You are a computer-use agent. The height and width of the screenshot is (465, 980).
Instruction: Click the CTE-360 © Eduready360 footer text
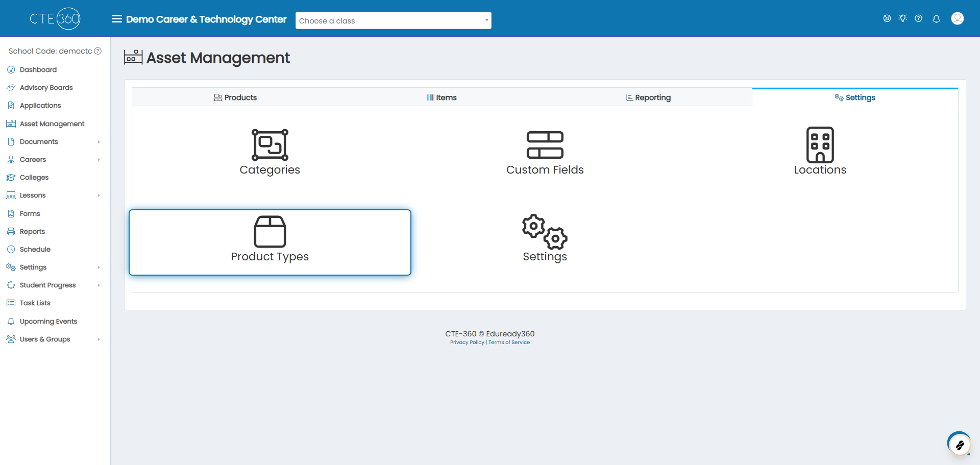(x=490, y=334)
